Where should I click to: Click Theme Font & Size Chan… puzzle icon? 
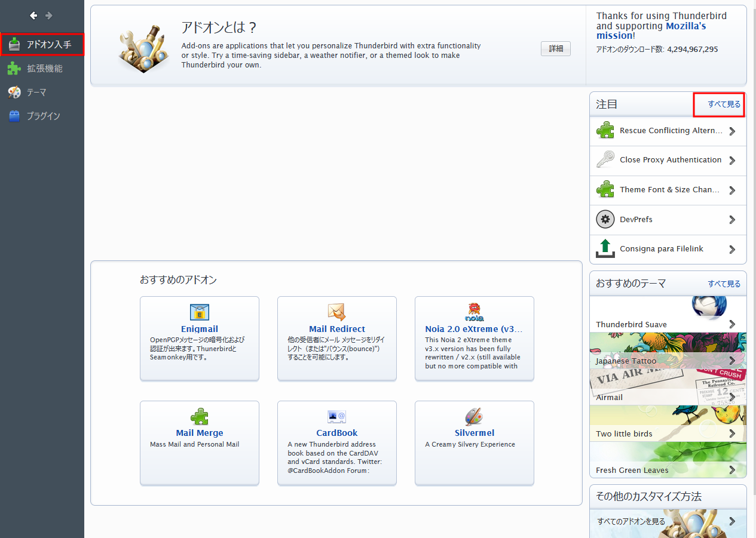pos(605,190)
